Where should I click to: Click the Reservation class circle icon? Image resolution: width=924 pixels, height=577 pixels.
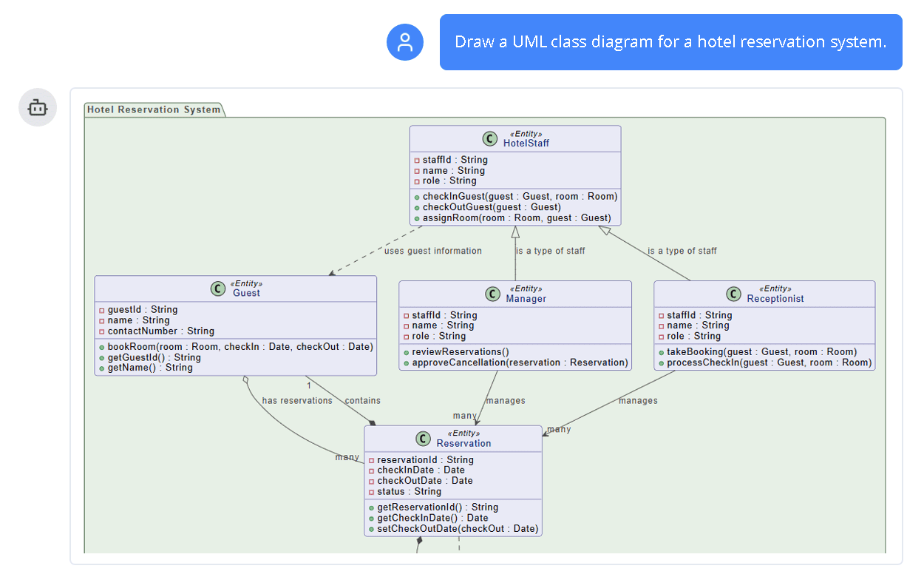(x=423, y=439)
